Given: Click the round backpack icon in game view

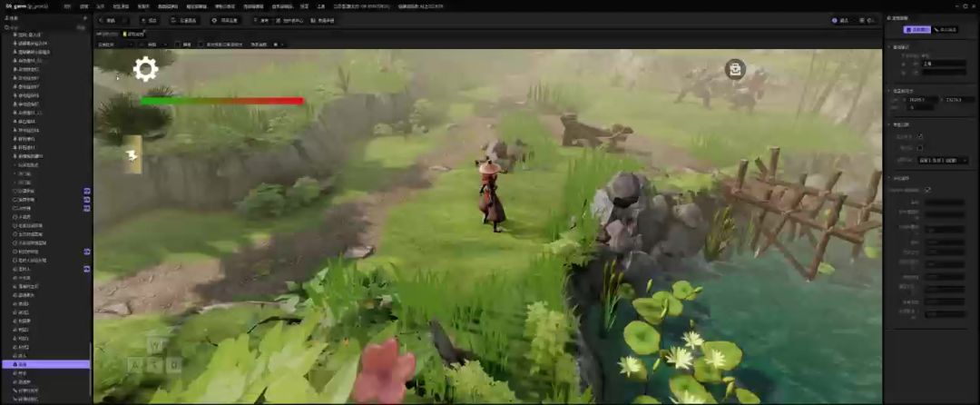Looking at the screenshot, I should 735,69.
